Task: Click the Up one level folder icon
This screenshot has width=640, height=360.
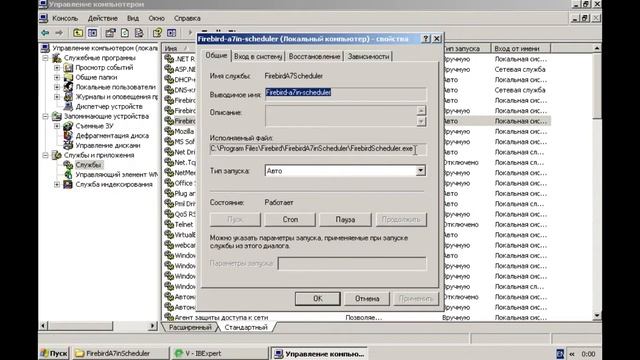Action: pyautogui.click(x=78, y=33)
